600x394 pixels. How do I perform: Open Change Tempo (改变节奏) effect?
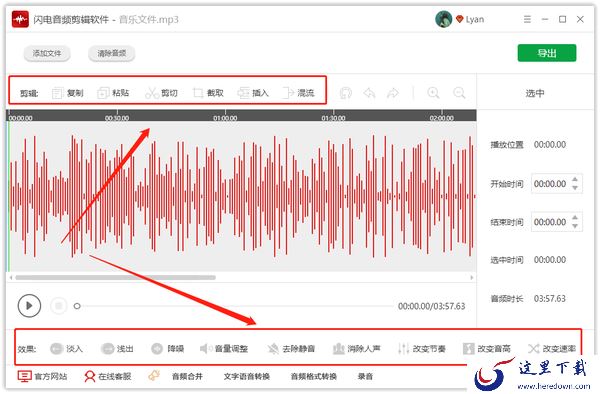coord(421,348)
